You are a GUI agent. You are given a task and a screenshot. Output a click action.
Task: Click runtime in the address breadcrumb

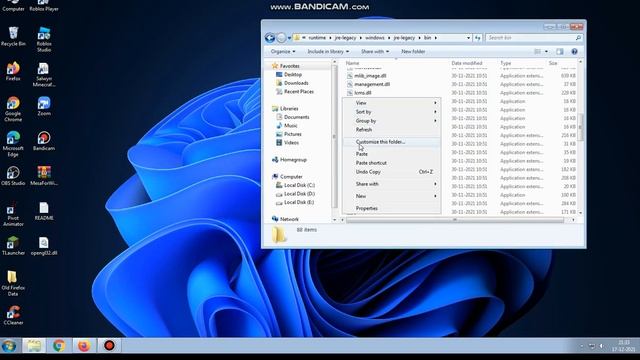coord(317,38)
